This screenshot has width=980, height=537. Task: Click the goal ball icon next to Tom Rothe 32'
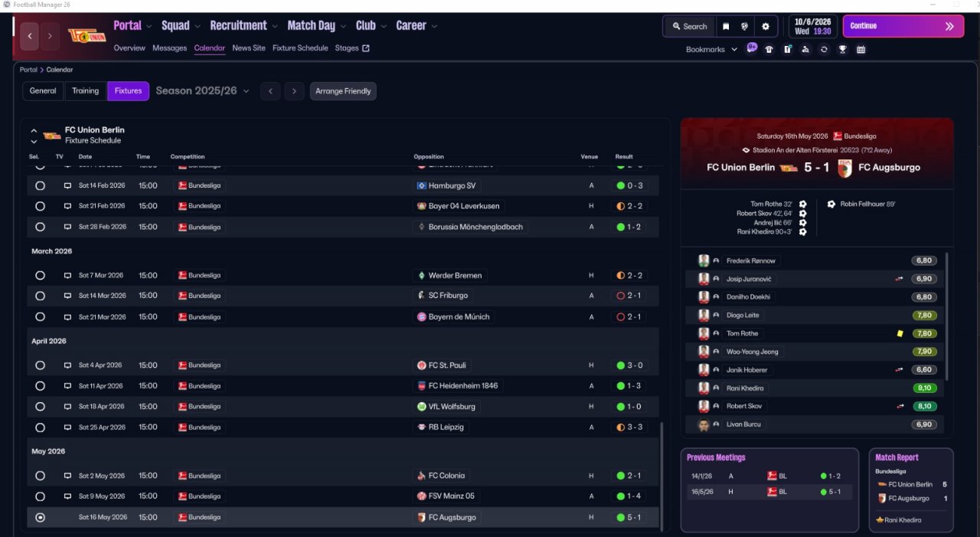[802, 205]
